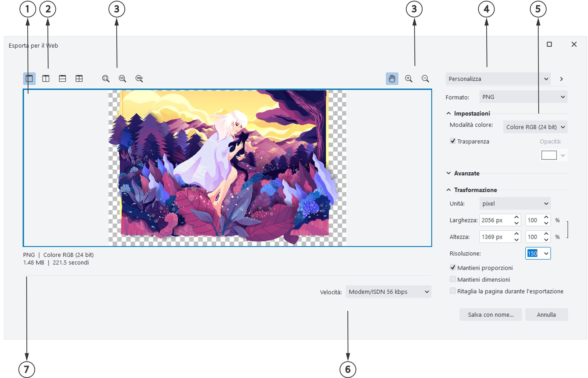
Task: Close the Esporta per il Web dialog
Action: coord(574,44)
